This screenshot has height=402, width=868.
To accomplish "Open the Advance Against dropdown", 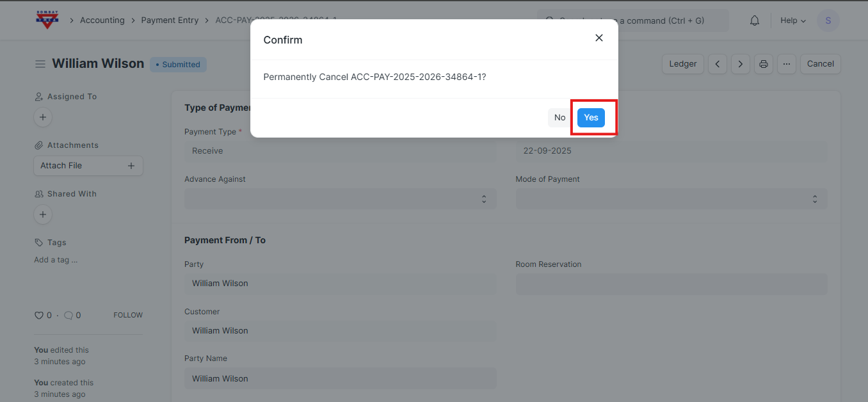I will [340, 199].
